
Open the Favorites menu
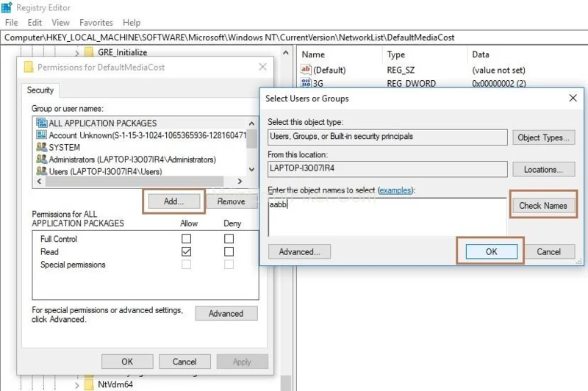click(x=96, y=23)
